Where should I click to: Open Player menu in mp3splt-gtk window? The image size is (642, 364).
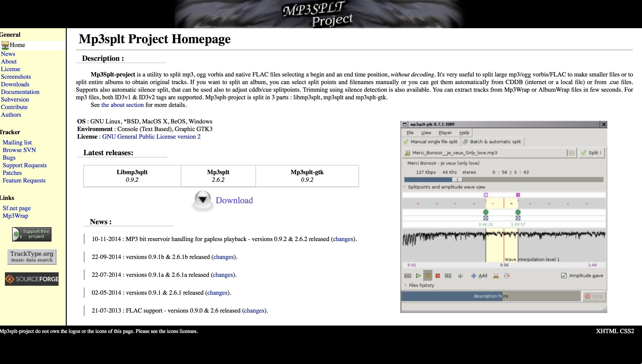coord(445,133)
